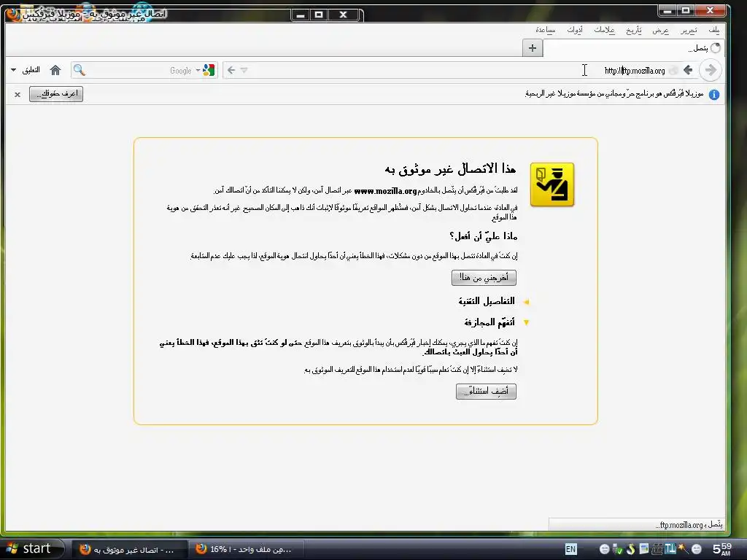747x560 pixels.
Task: Click the magic wand tray icon
Action: point(683,548)
